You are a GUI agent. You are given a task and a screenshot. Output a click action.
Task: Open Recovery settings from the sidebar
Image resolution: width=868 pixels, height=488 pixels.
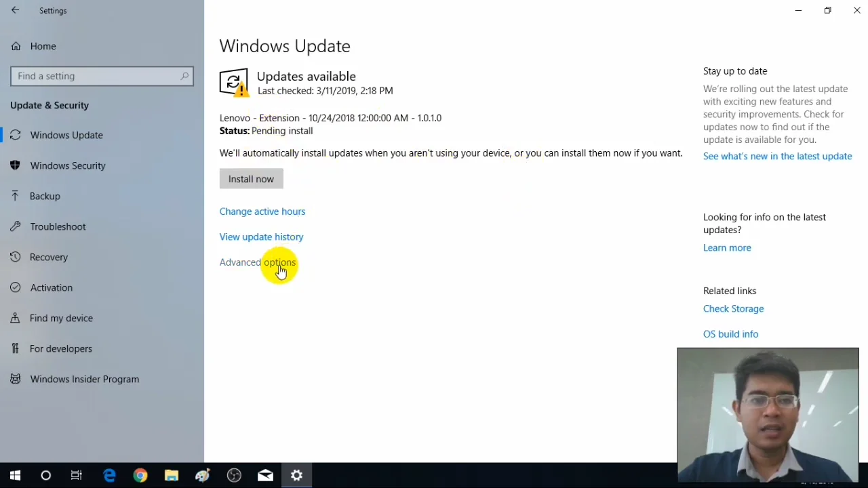tap(49, 257)
